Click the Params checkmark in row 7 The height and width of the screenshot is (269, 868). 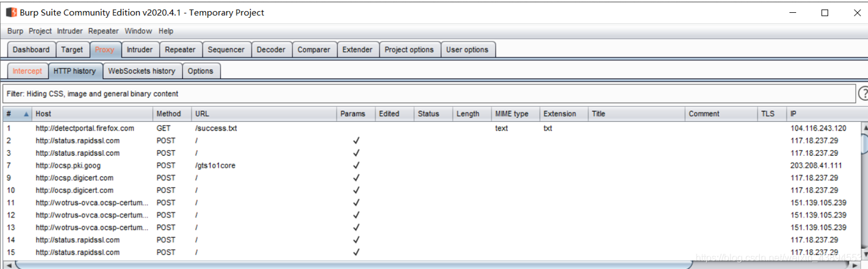(356, 165)
